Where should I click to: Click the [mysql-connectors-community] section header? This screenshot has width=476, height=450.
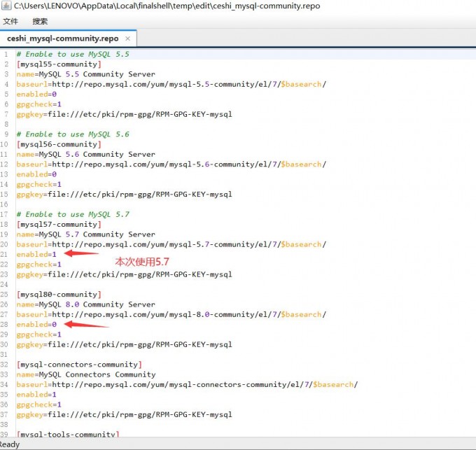coord(79,365)
